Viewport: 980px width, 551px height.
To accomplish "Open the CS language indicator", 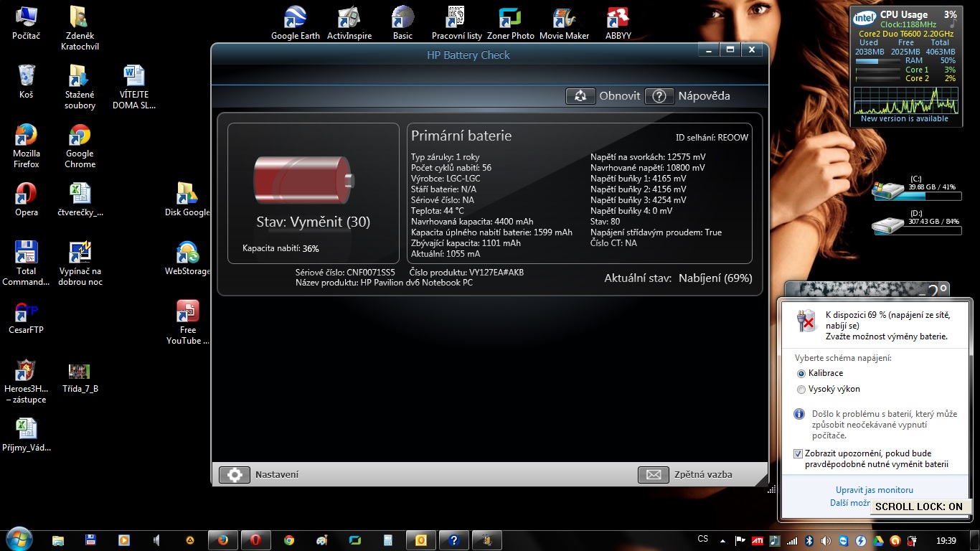I will pyautogui.click(x=703, y=540).
